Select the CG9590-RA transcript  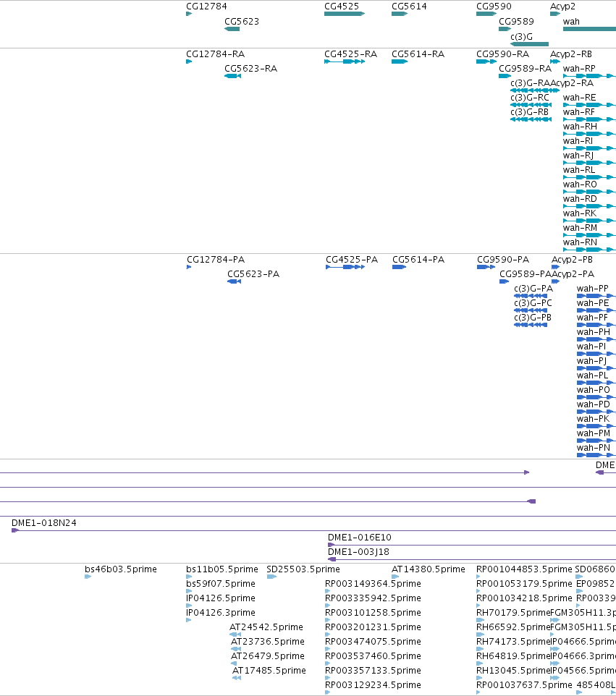[x=503, y=54]
